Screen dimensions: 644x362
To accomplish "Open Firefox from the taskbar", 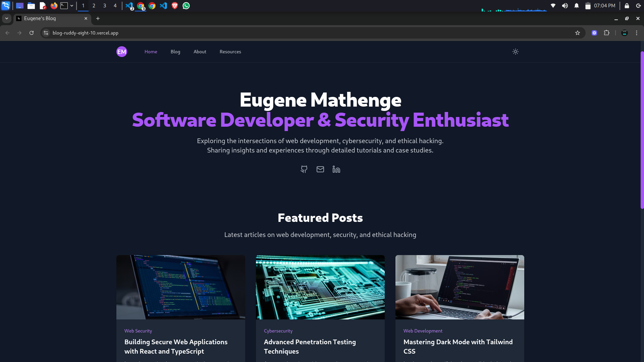I will pyautogui.click(x=54, y=5).
